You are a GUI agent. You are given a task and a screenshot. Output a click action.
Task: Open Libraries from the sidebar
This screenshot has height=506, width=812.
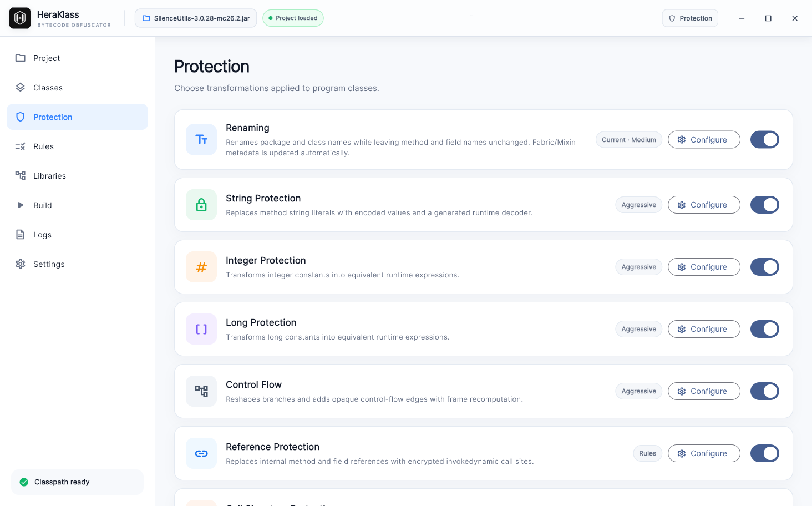[77, 176]
